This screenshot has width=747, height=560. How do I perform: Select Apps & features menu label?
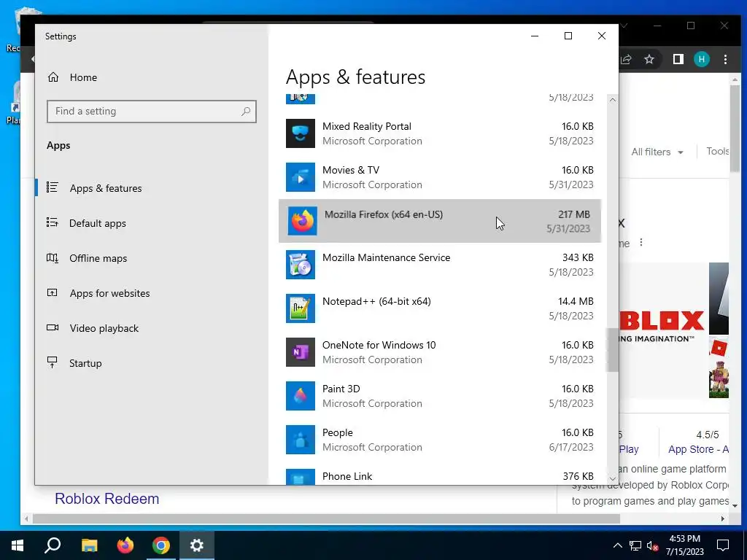pyautogui.click(x=106, y=188)
